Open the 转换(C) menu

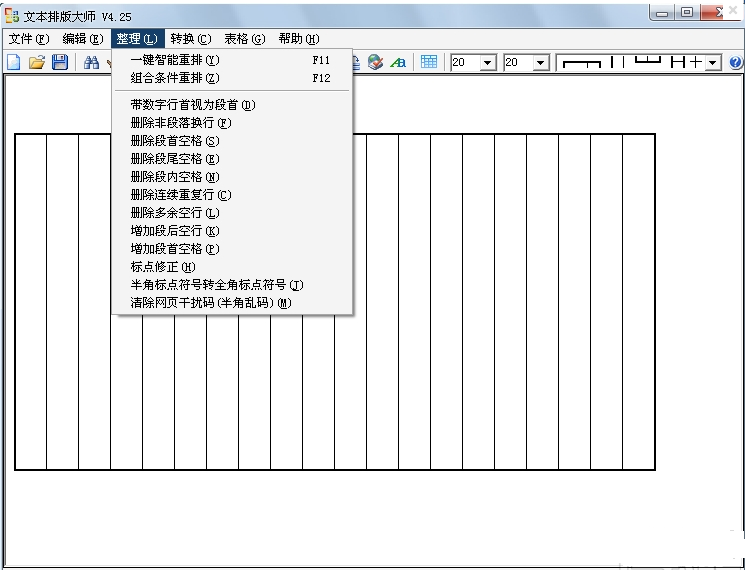coord(191,38)
